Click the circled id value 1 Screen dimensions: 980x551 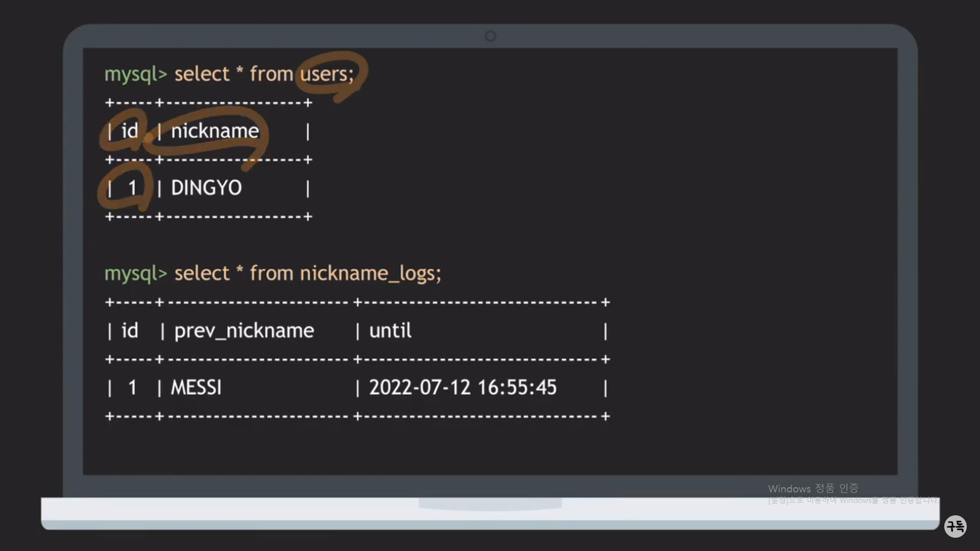click(x=132, y=188)
